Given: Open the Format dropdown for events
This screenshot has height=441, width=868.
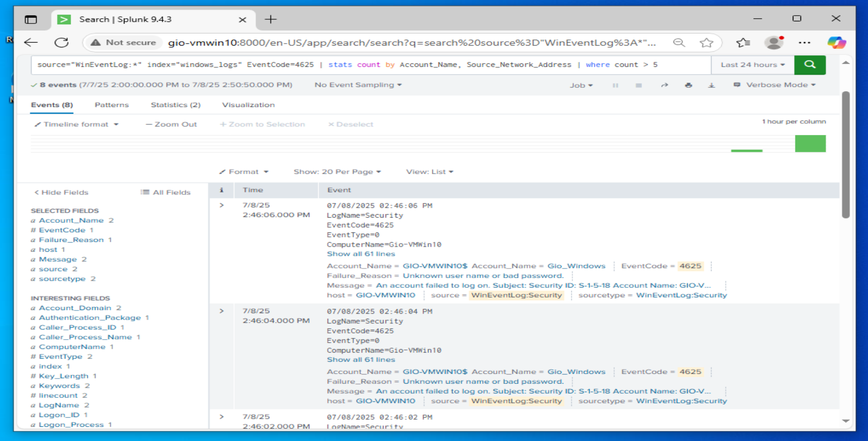Looking at the screenshot, I should (244, 172).
